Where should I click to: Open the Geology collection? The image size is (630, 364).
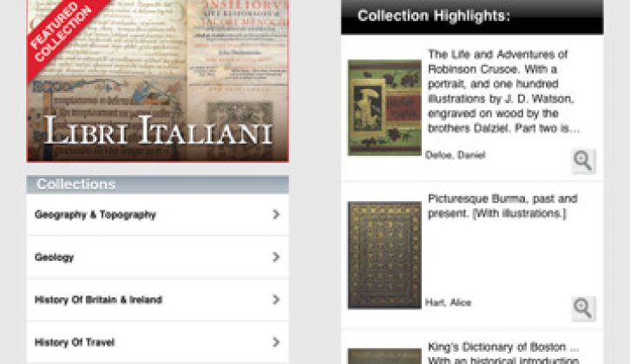(x=158, y=257)
